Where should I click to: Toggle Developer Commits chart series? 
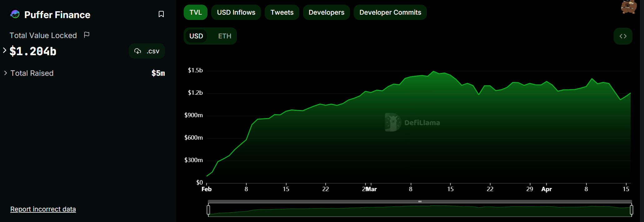coord(390,12)
